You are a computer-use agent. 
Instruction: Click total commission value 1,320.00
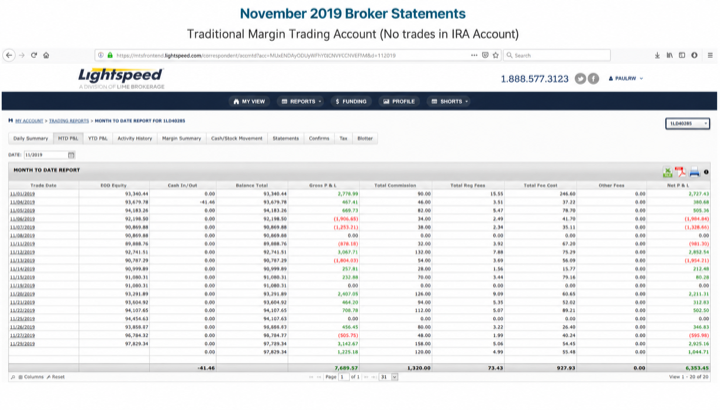point(419,368)
